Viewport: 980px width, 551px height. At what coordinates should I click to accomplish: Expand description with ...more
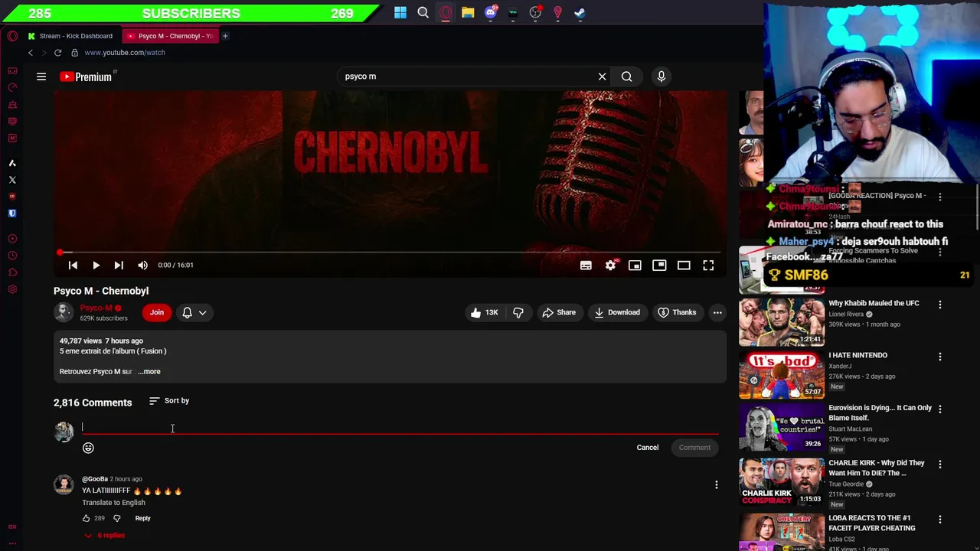point(149,371)
